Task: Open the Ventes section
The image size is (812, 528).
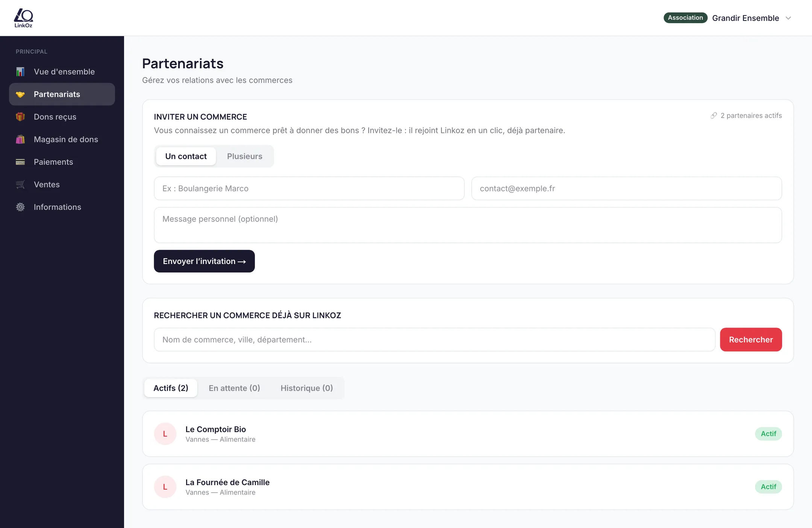Action: coord(62,184)
